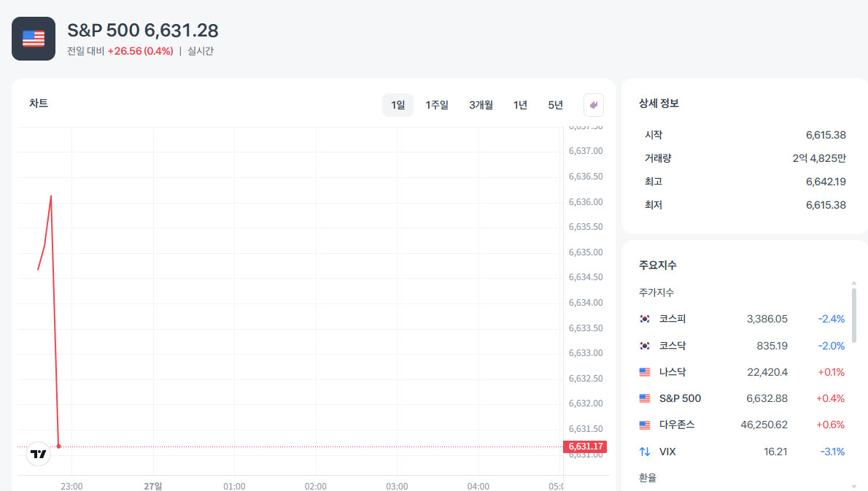Image resolution: width=868 pixels, height=491 pixels.
Task: Click the scroll-down arrow of index list
Action: coord(854,486)
